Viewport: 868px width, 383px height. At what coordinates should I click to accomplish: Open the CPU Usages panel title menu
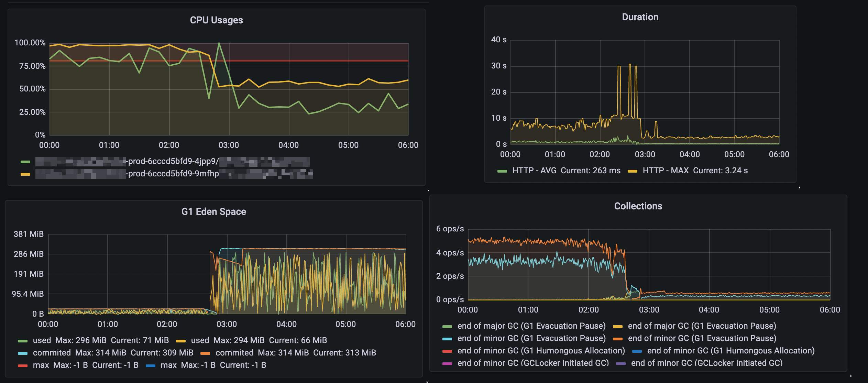coord(217,20)
